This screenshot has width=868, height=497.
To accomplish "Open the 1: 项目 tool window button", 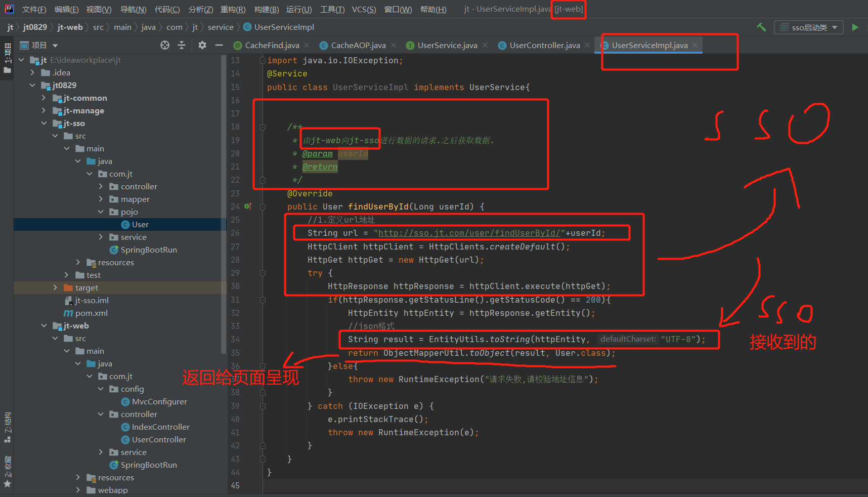I will [7, 58].
